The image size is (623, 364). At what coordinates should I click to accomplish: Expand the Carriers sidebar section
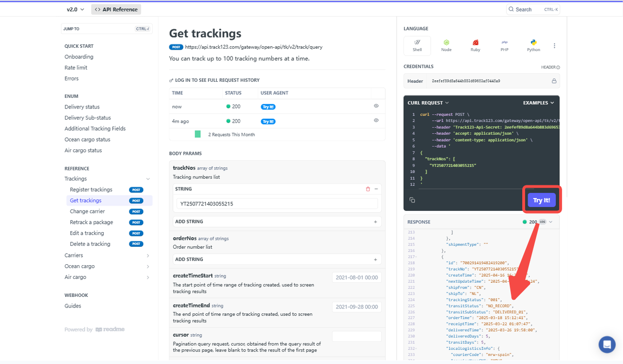click(108, 255)
